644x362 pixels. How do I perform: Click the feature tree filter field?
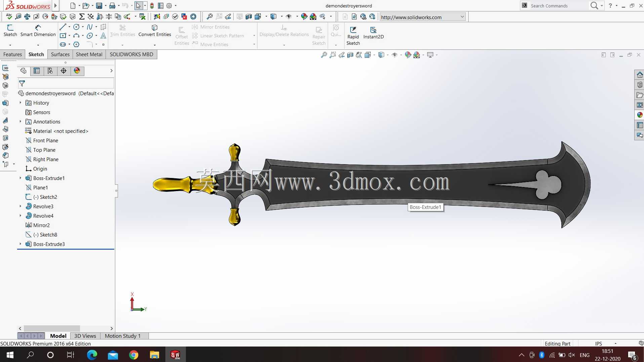[66, 83]
